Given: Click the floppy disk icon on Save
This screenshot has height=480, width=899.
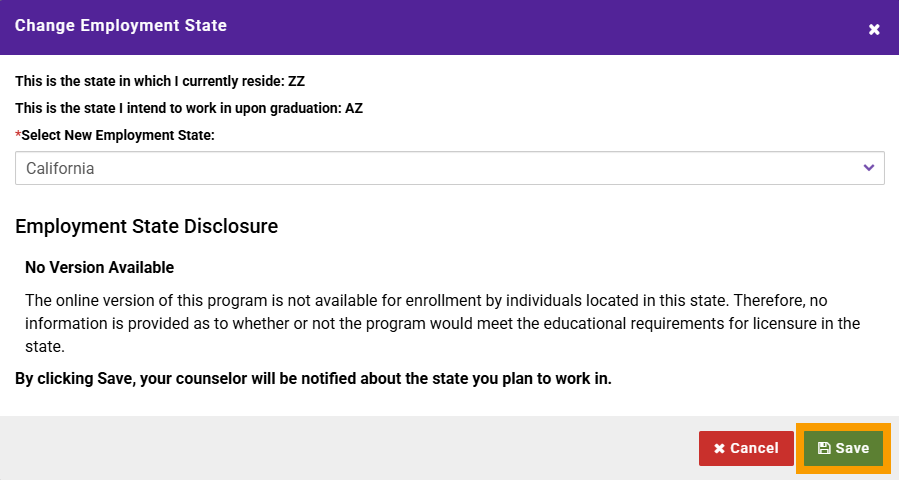Looking at the screenshot, I should point(824,448).
